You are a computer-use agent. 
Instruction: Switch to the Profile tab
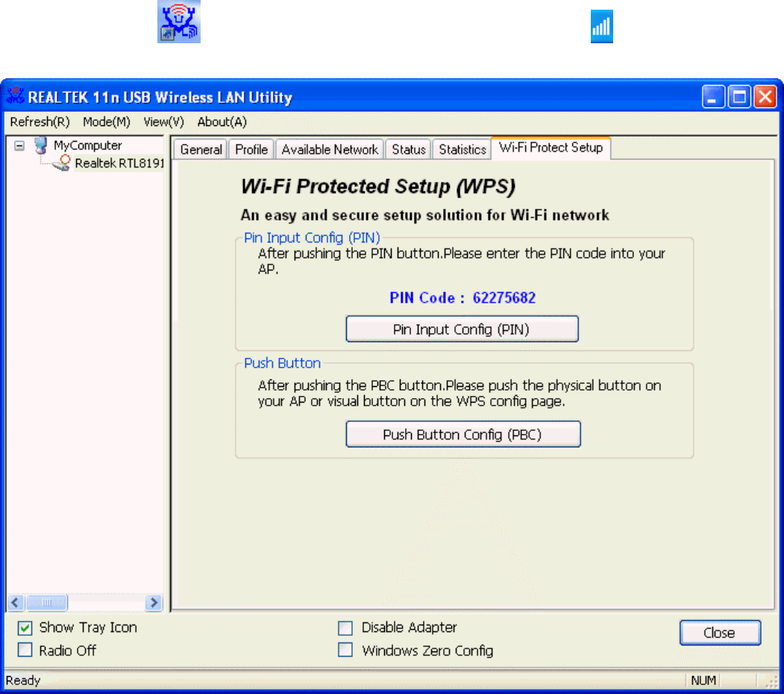pos(251,149)
